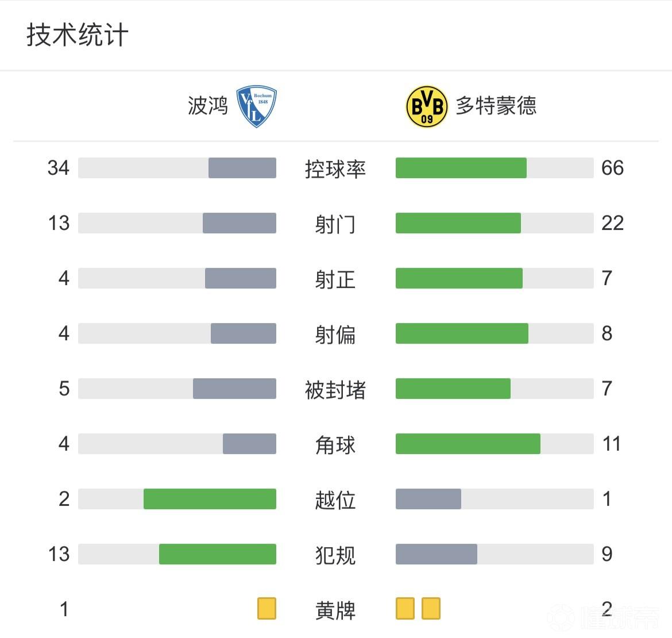This screenshot has width=672, height=638.
Task: Click Bochum's green fouls bar
Action: click(x=217, y=554)
